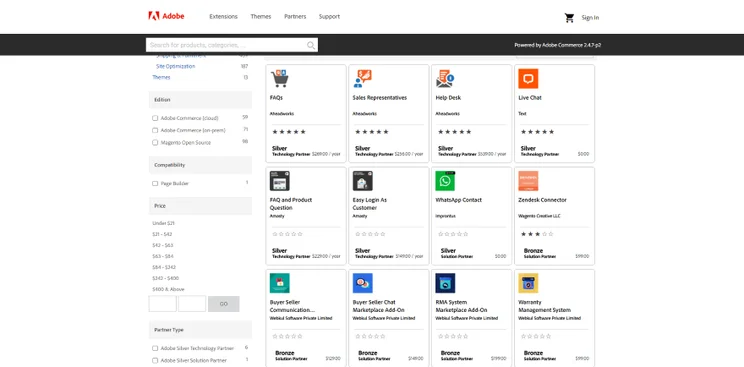
Task: Open the Buyer Seller Chat icon
Action: 363,283
